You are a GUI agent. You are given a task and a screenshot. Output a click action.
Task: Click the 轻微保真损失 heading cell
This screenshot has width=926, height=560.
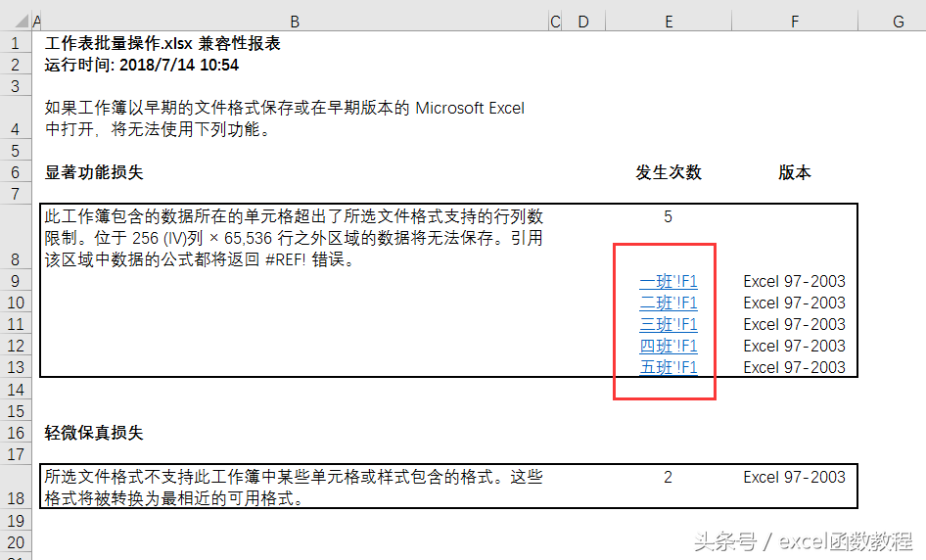pos(94,433)
